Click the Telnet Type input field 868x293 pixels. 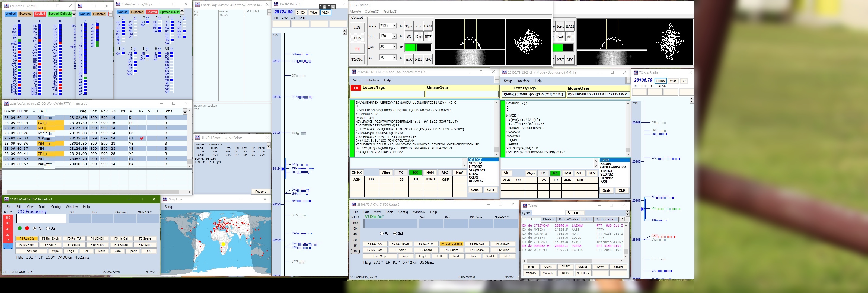point(548,212)
